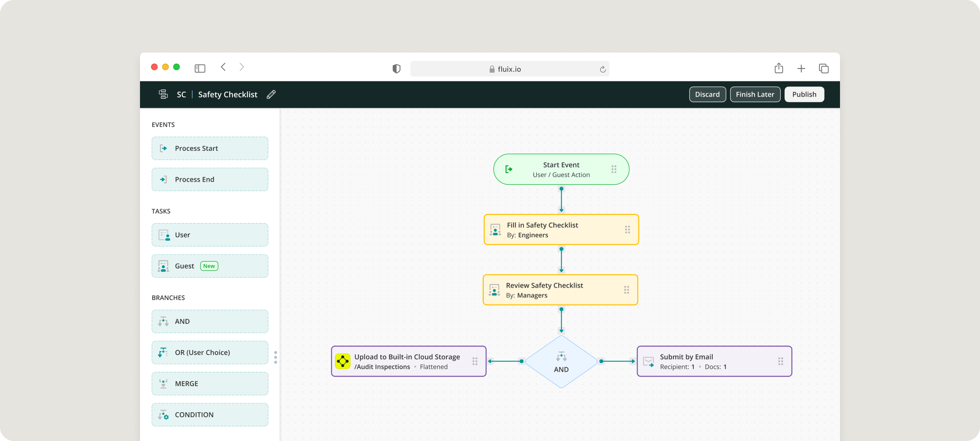The width and height of the screenshot is (980, 441).
Task: Click the workflow list icon next to SC
Action: (163, 94)
